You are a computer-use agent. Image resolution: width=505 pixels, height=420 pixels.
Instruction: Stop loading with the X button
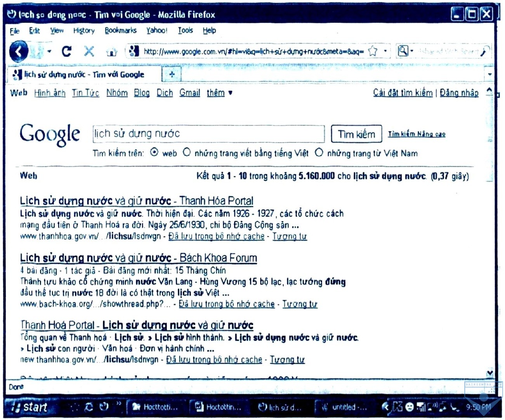89,51
